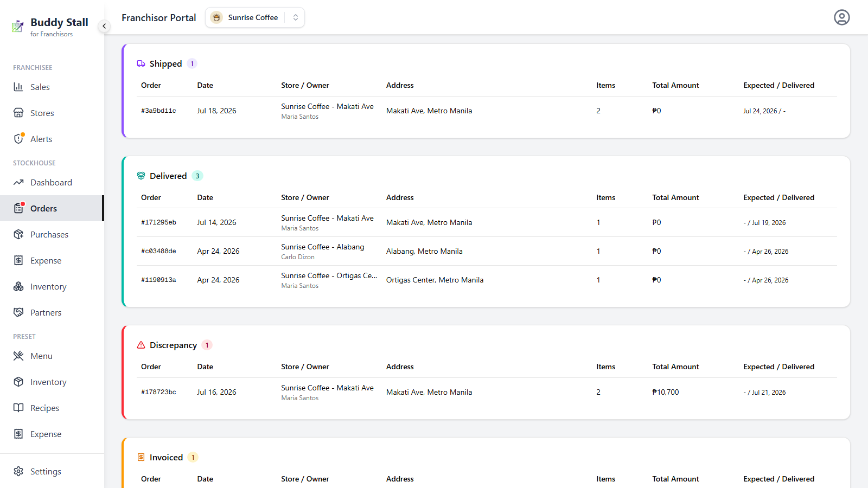Click the Total Amount header in Shipped table
This screenshot has height=488, width=868.
pos(675,85)
